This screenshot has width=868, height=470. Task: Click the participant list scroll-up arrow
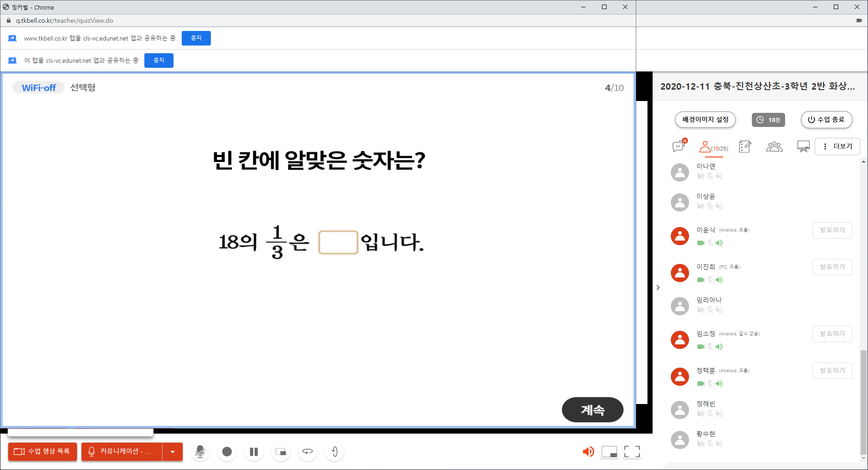click(863, 162)
